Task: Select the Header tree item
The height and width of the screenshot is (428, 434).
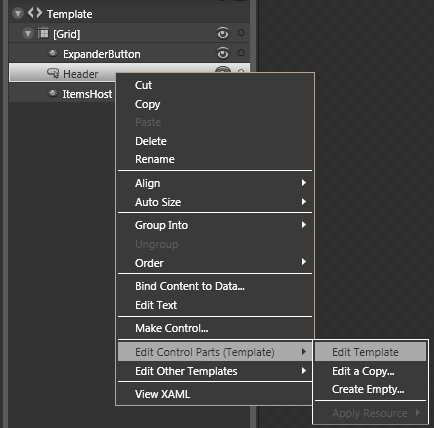Action: pos(62,74)
